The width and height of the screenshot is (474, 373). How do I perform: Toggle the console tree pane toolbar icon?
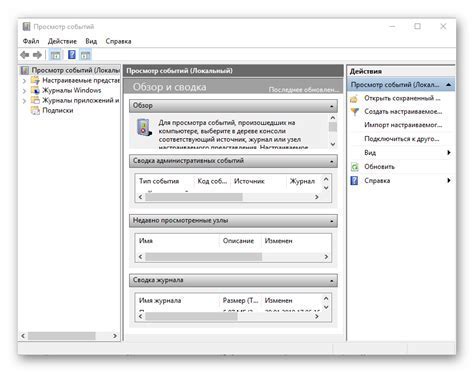click(x=55, y=55)
